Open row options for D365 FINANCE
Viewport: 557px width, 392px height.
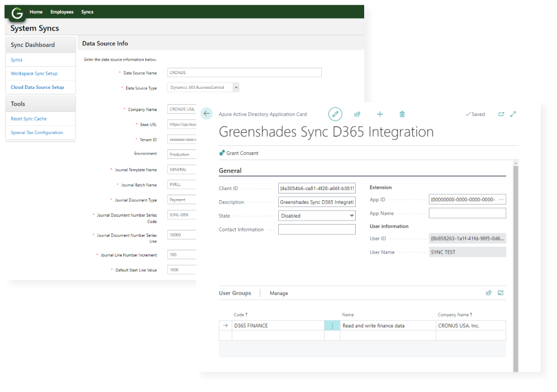pos(332,326)
